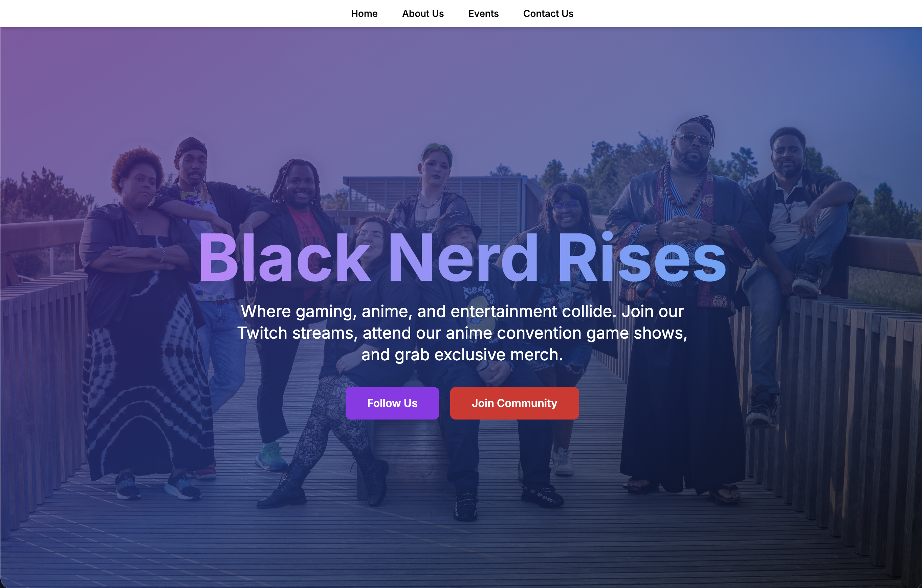
Task: Click the red Join Community button
Action: tap(514, 403)
